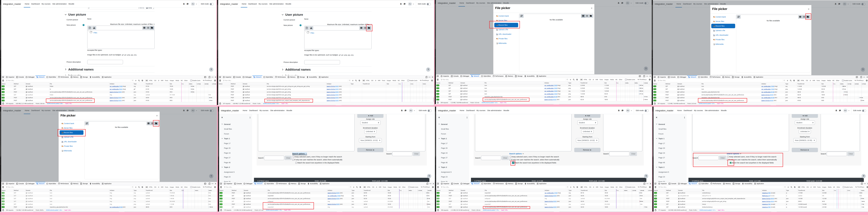Top-left panel: filter requests by XHR type
Image resolution: width=868 pixels, height=215 pixels.
click(162, 81)
